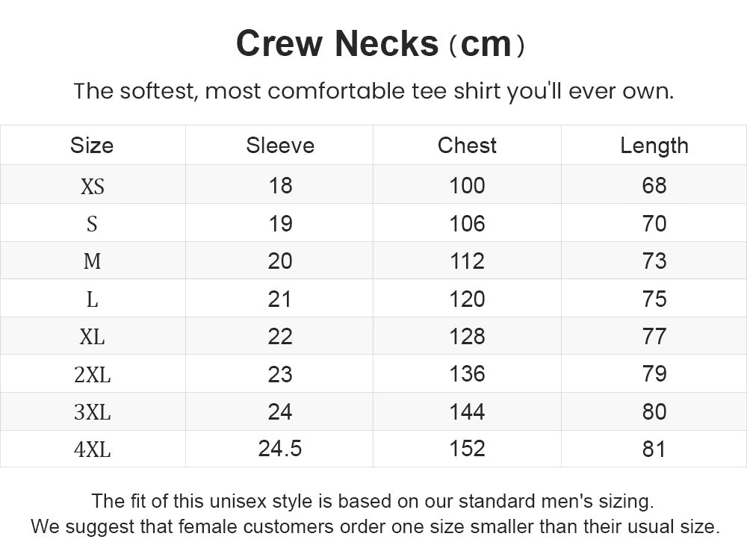This screenshot has width=747, height=560.
Task: Click the 3XL size row label
Action: coord(93,412)
